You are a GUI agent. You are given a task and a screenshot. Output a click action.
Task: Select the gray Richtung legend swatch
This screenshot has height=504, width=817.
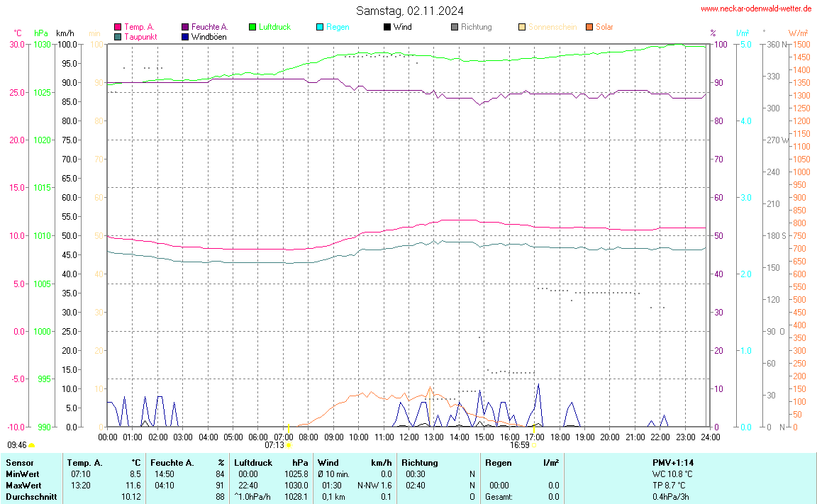pos(455,27)
